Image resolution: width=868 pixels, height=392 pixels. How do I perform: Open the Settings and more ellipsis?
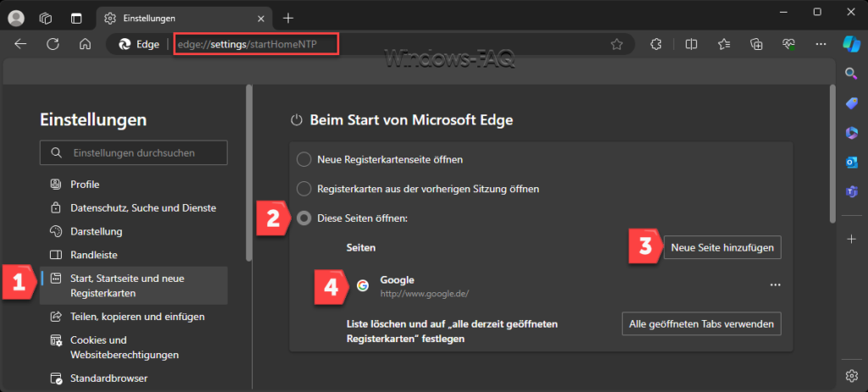[821, 44]
